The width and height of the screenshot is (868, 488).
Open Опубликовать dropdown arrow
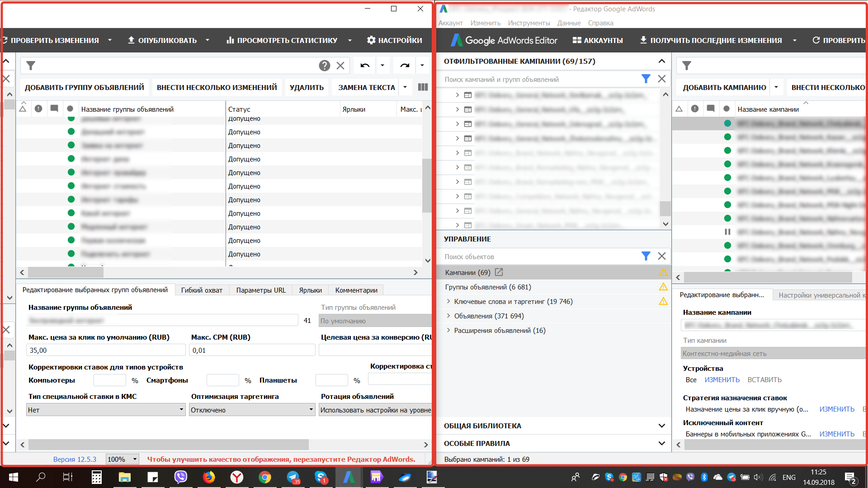pos(208,40)
